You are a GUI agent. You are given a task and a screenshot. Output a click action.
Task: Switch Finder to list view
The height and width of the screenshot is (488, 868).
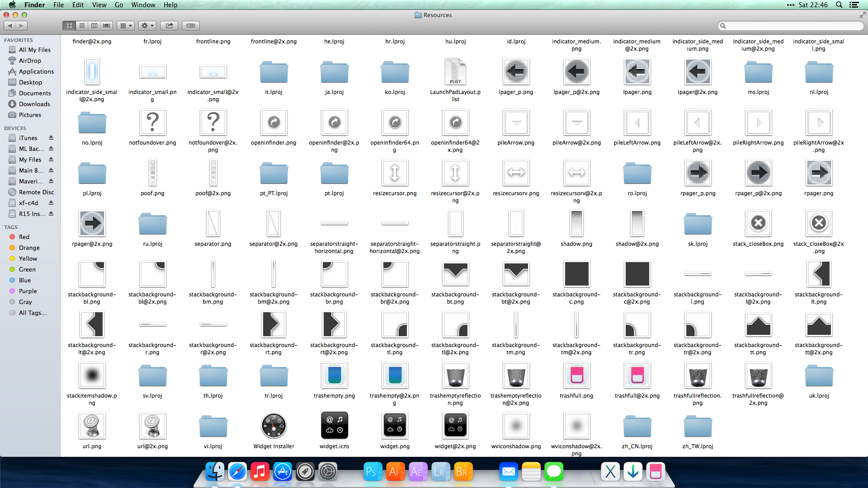(82, 26)
